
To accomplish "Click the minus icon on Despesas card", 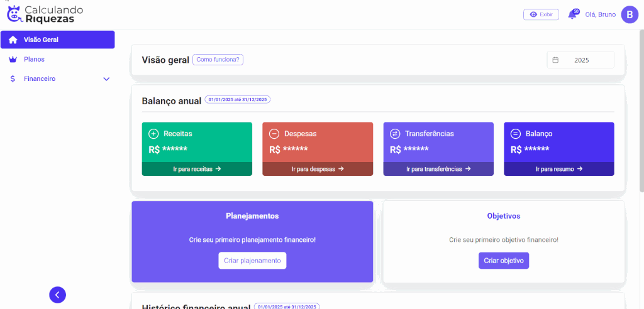I will (274, 134).
